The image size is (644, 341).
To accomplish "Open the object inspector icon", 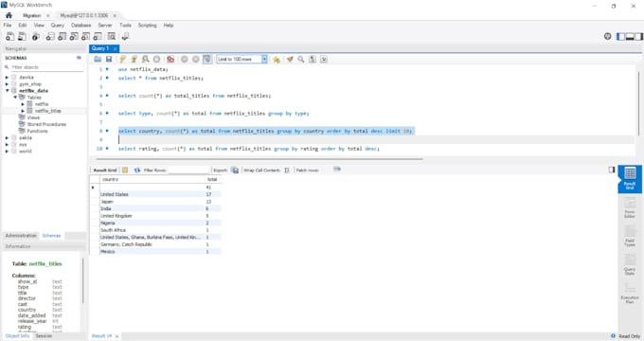I will click(x=36, y=37).
